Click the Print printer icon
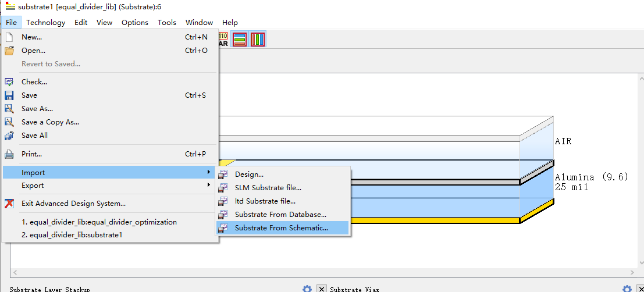The image size is (644, 292). pyautogui.click(x=9, y=154)
